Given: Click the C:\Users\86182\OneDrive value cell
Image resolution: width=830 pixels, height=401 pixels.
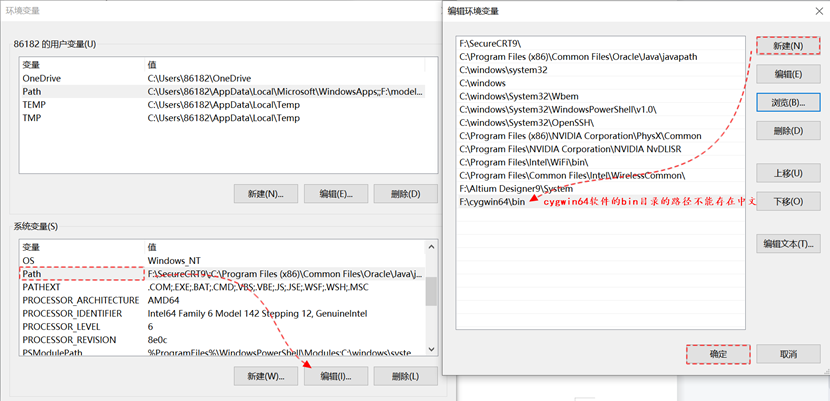Looking at the screenshot, I should 199,78.
